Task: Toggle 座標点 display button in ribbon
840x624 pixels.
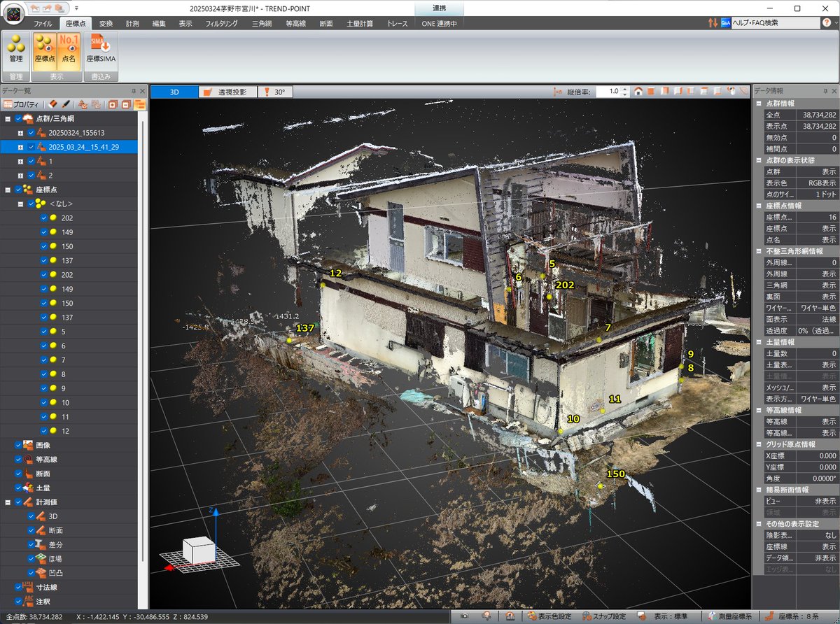Action: point(44,50)
